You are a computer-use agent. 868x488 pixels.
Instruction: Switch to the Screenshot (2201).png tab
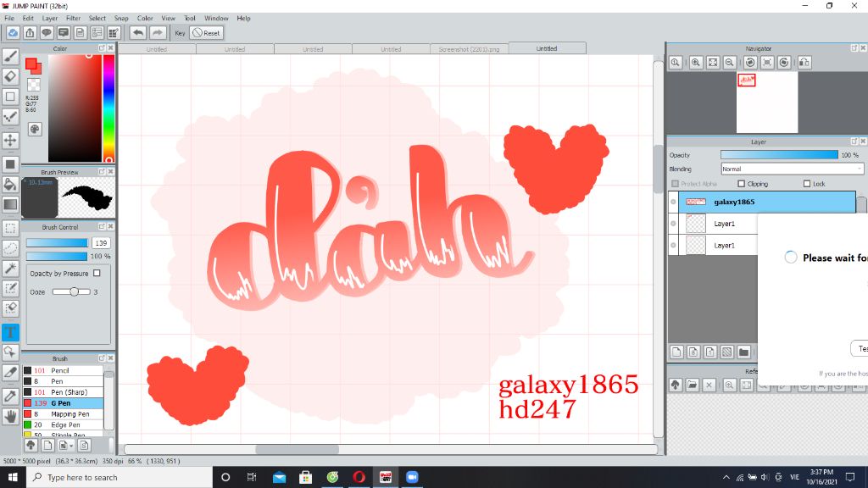(469, 49)
